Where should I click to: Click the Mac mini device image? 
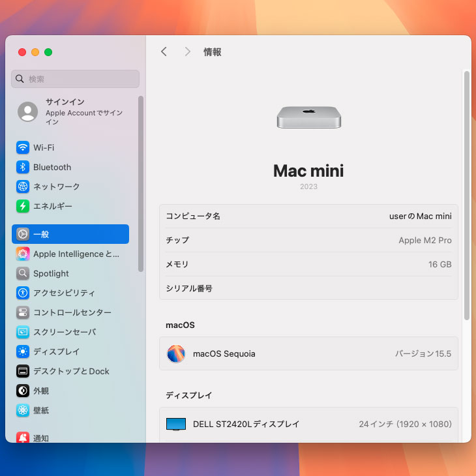308,117
